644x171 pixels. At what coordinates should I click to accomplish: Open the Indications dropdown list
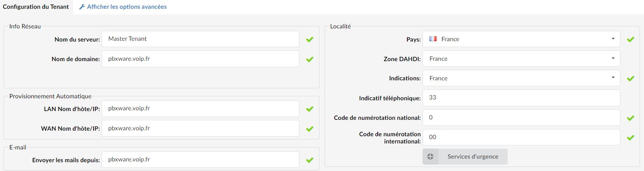(521, 78)
